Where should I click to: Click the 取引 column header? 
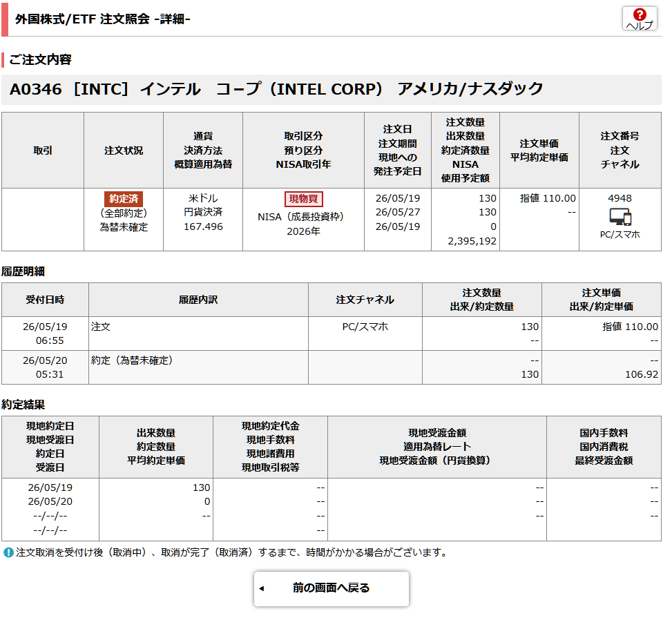(43, 151)
